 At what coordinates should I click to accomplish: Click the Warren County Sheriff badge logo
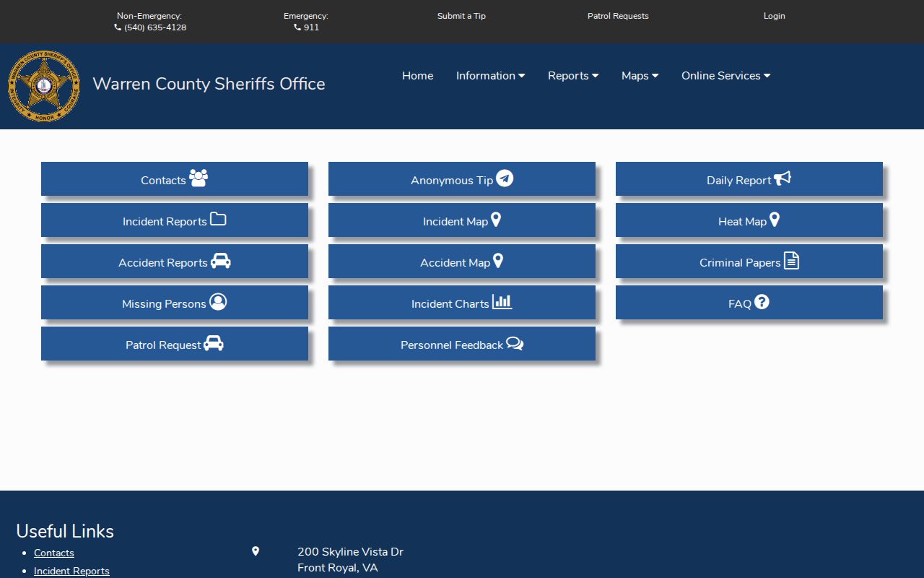(x=44, y=86)
